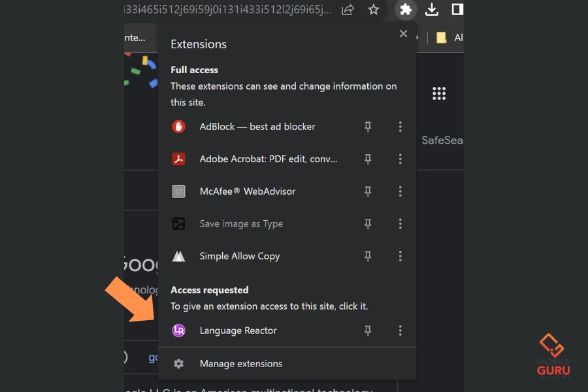Close the Extensions popup
The height and width of the screenshot is (392, 588).
coord(403,34)
